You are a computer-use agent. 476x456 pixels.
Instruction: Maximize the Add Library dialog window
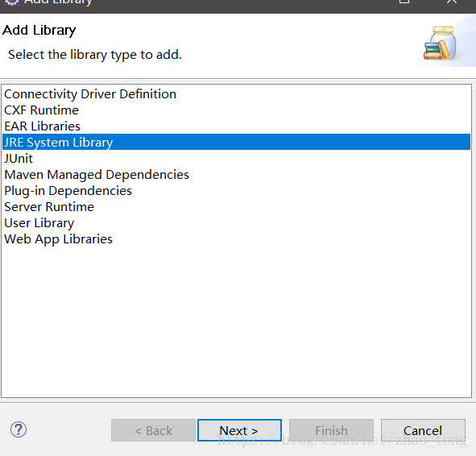(404, 2)
